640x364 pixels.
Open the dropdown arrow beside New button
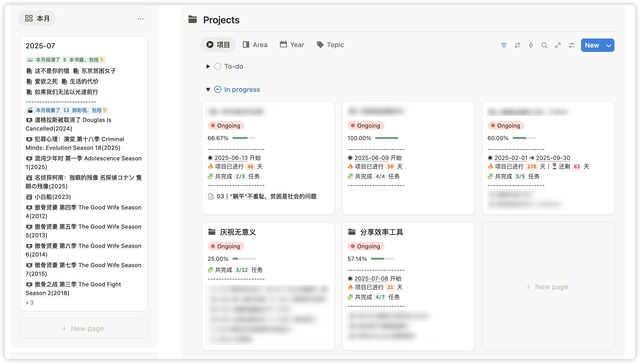pos(609,45)
